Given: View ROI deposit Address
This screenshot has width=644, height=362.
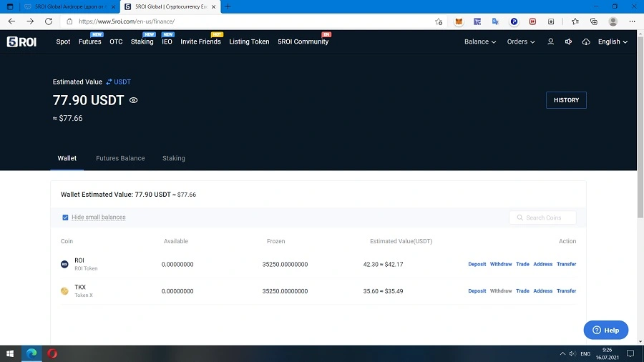Looking at the screenshot, I should [x=542, y=264].
